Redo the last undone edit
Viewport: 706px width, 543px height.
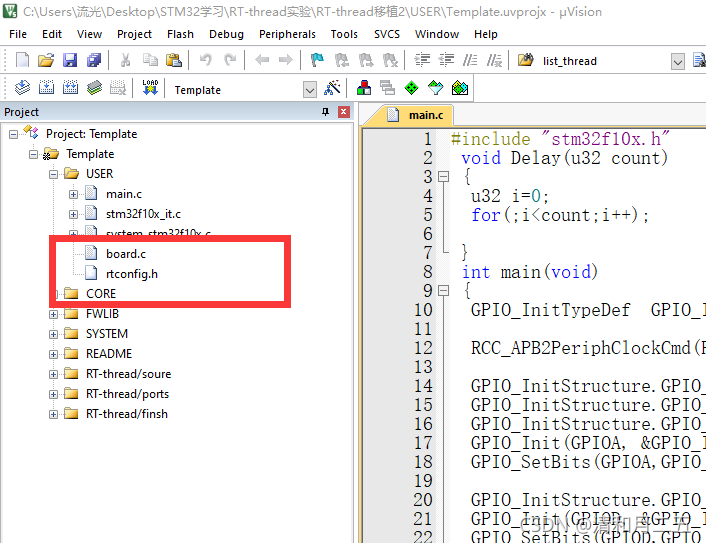230,60
